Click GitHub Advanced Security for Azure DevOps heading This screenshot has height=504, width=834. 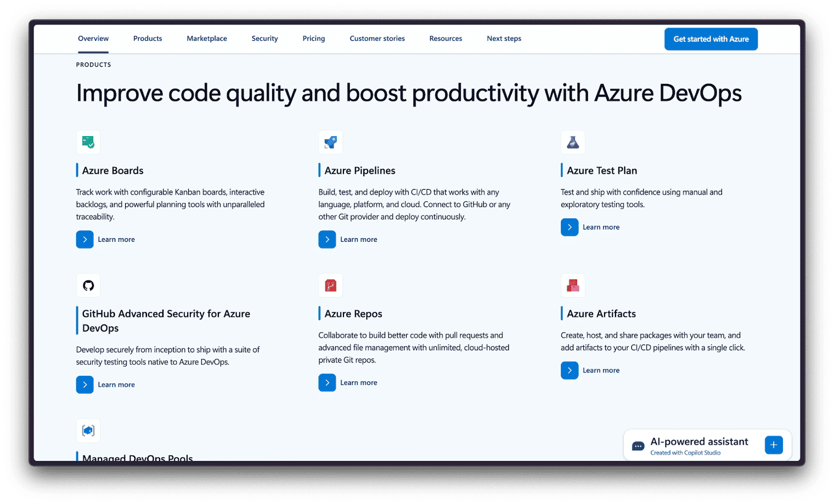[x=166, y=321]
